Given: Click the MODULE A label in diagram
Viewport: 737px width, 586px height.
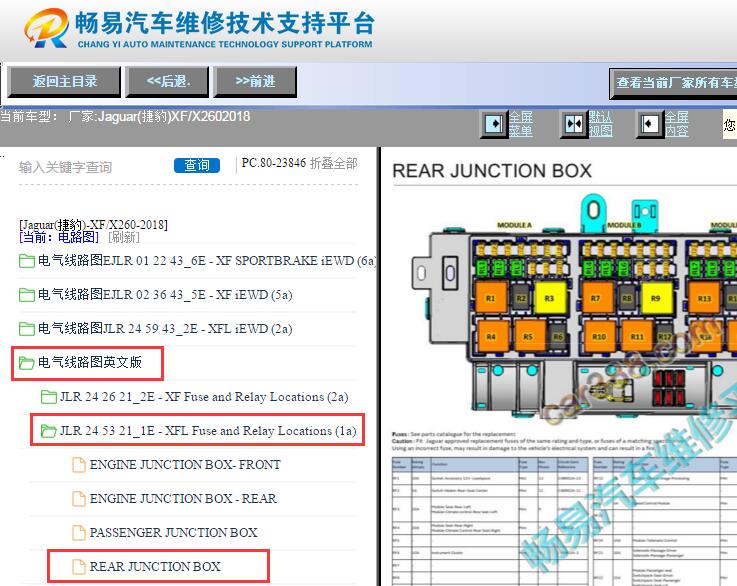Looking at the screenshot, I should pyautogui.click(x=515, y=225).
